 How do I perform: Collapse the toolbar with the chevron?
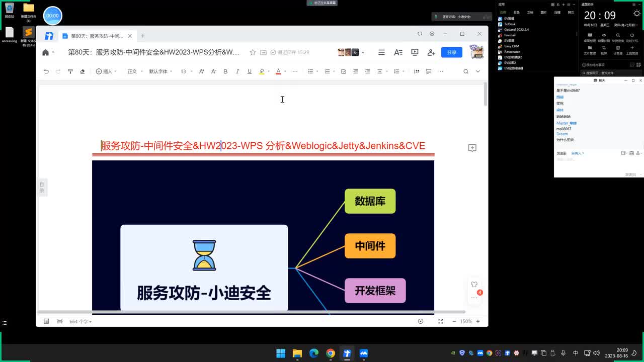pyautogui.click(x=478, y=71)
